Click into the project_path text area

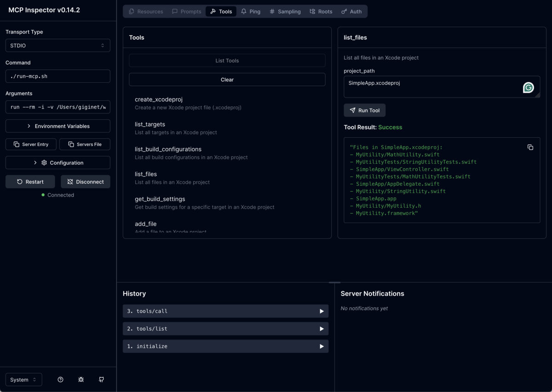pyautogui.click(x=442, y=87)
